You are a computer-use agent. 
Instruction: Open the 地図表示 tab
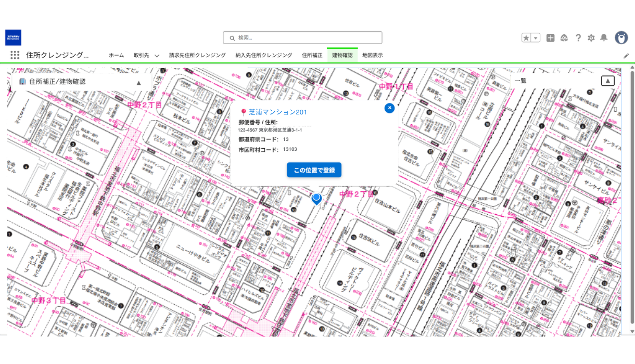coord(373,55)
